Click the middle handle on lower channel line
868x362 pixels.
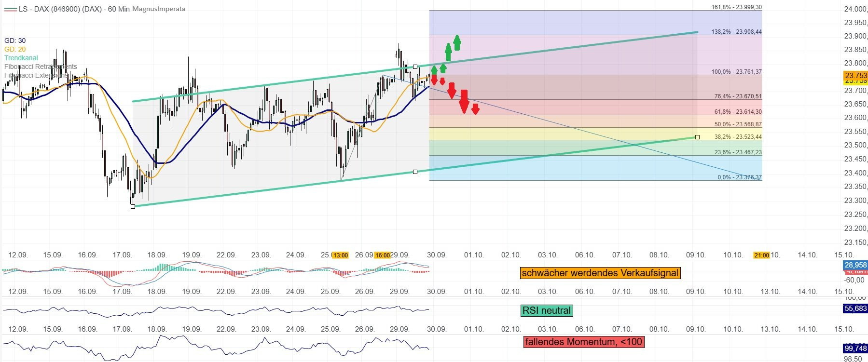pyautogui.click(x=415, y=172)
